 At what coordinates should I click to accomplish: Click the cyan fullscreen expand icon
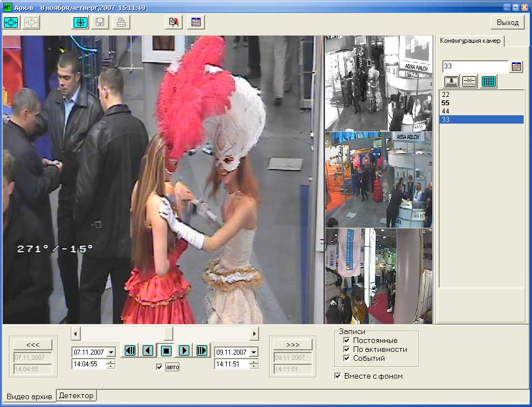[12, 22]
